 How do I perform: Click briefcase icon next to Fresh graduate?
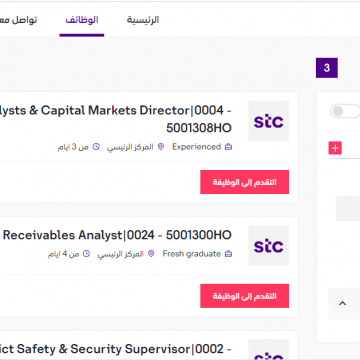228,254
